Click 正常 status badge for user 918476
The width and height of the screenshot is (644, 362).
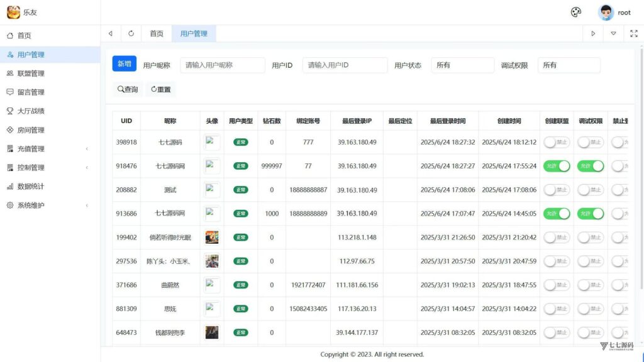(241, 166)
